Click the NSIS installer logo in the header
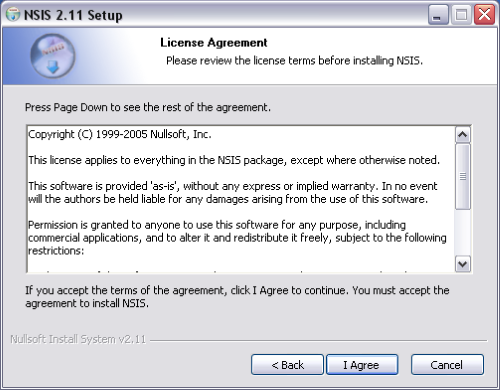 pyautogui.click(x=53, y=56)
